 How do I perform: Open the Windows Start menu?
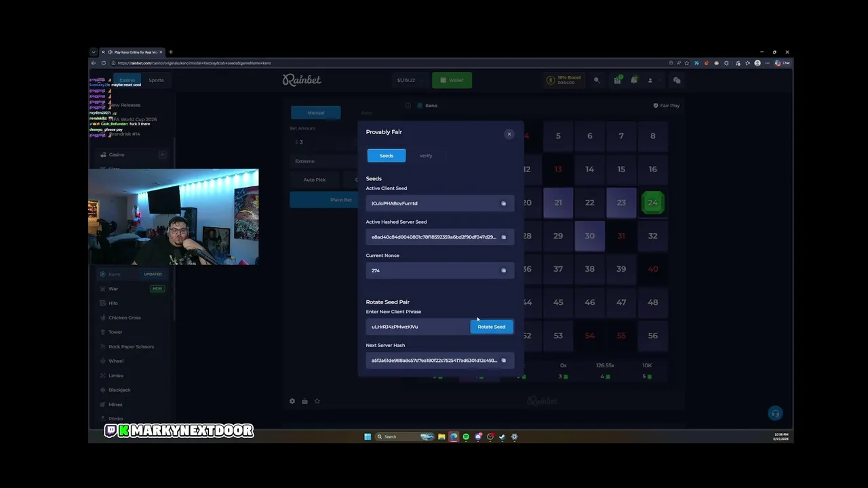(x=368, y=436)
